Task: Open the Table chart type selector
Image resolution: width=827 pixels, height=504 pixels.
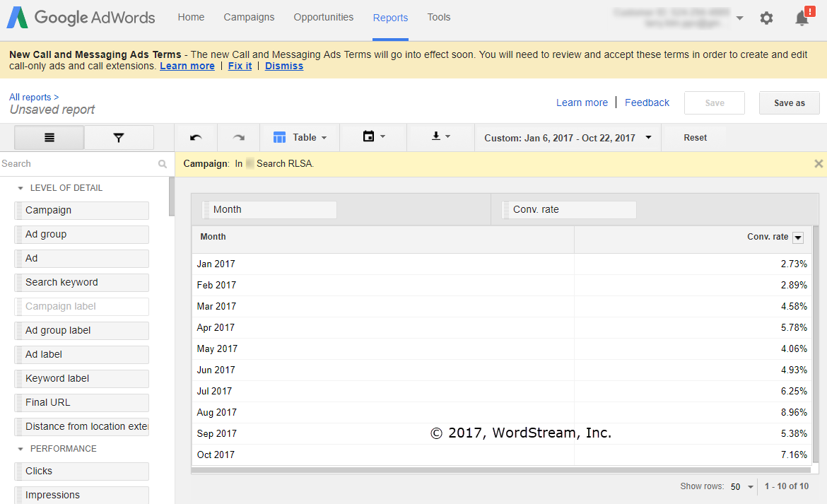Action: (x=300, y=137)
